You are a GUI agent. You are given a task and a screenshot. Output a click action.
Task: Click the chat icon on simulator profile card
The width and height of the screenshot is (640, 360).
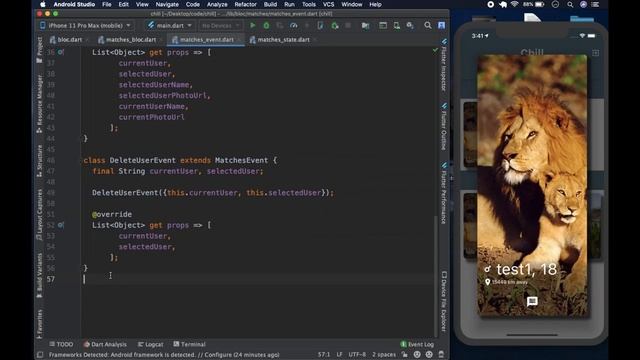pos(532,301)
